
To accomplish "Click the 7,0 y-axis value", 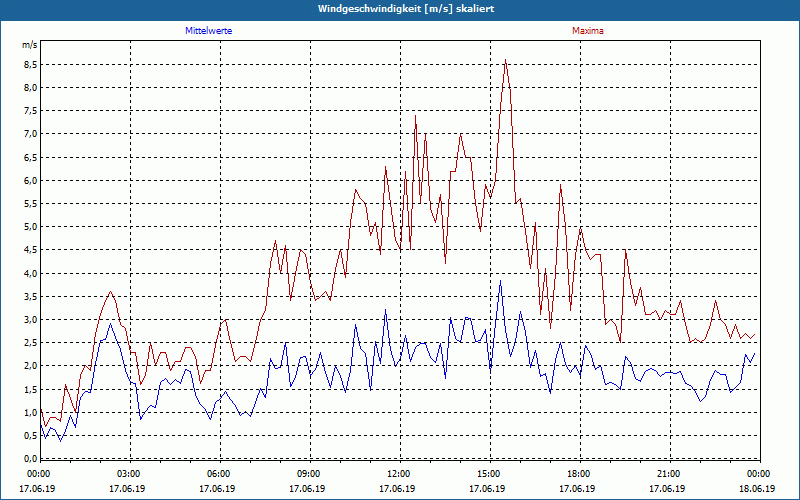I will [31, 134].
